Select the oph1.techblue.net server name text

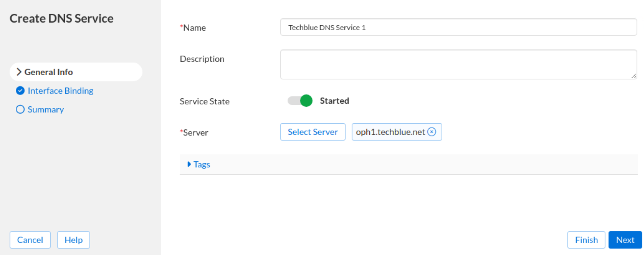390,132
